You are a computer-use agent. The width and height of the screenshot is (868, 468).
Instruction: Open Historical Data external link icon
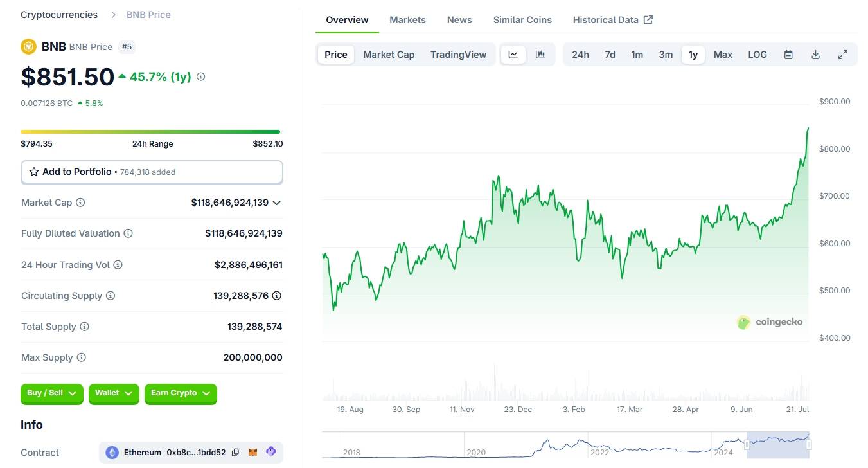coord(648,20)
